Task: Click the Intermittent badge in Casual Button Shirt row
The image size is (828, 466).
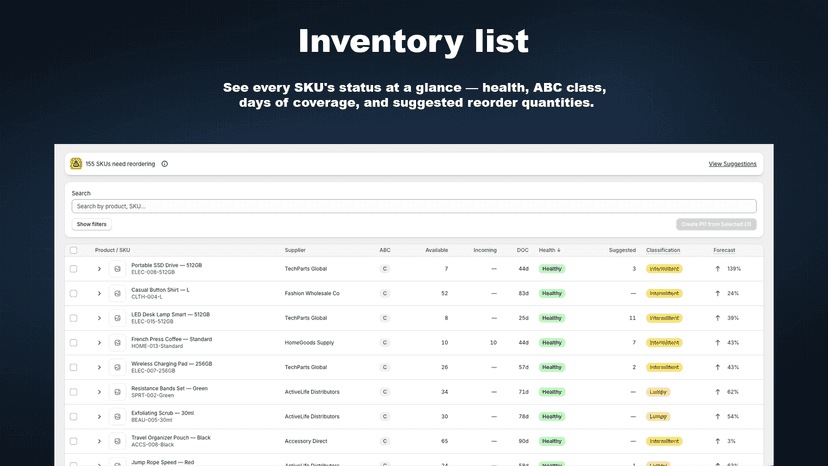Action: point(664,293)
